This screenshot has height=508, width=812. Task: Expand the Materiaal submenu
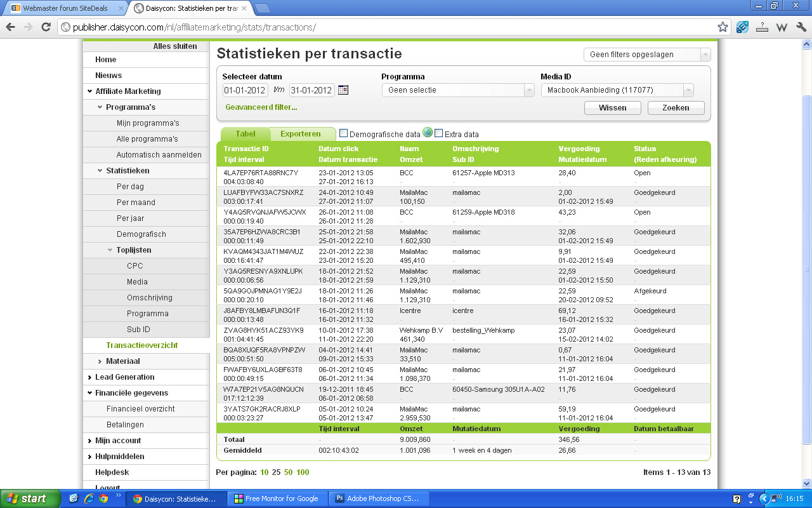100,361
